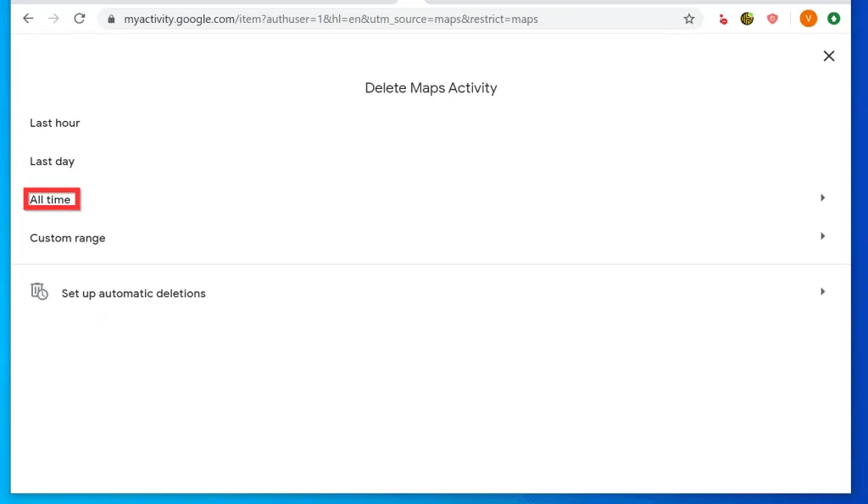This screenshot has width=868, height=504.
Task: Click the Delete Maps Activity heading
Action: click(x=431, y=88)
